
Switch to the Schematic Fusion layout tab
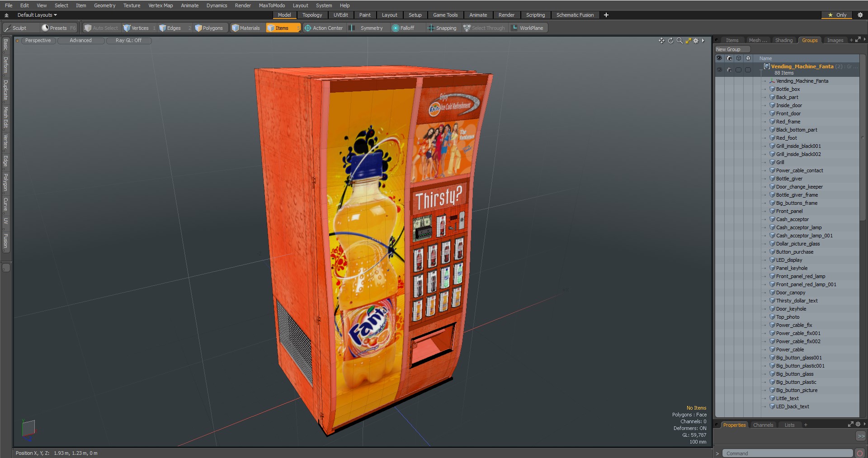(575, 15)
